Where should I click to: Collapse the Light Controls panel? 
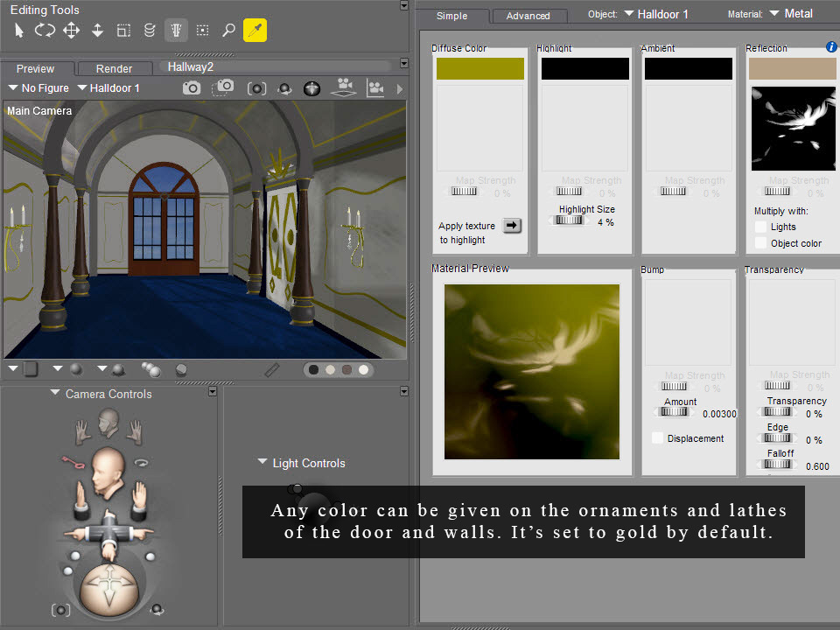click(262, 462)
